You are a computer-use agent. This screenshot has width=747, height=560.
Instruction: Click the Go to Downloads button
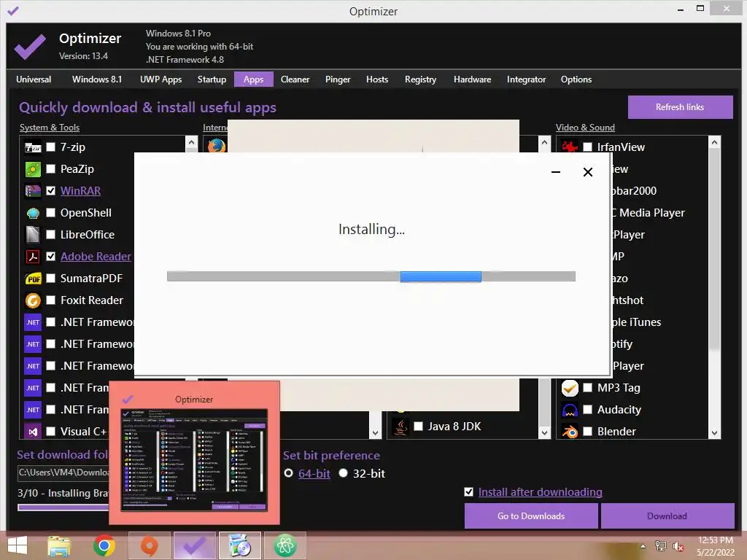click(531, 516)
